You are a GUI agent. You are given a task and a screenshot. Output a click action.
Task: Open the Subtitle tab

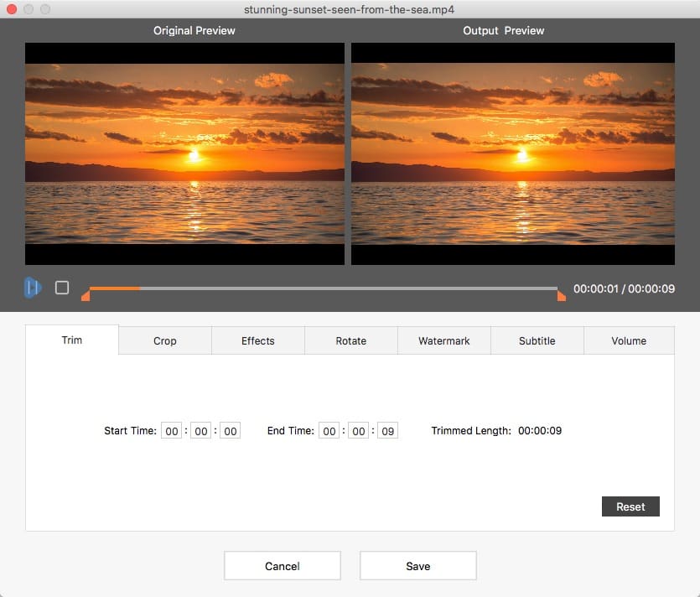pos(537,340)
